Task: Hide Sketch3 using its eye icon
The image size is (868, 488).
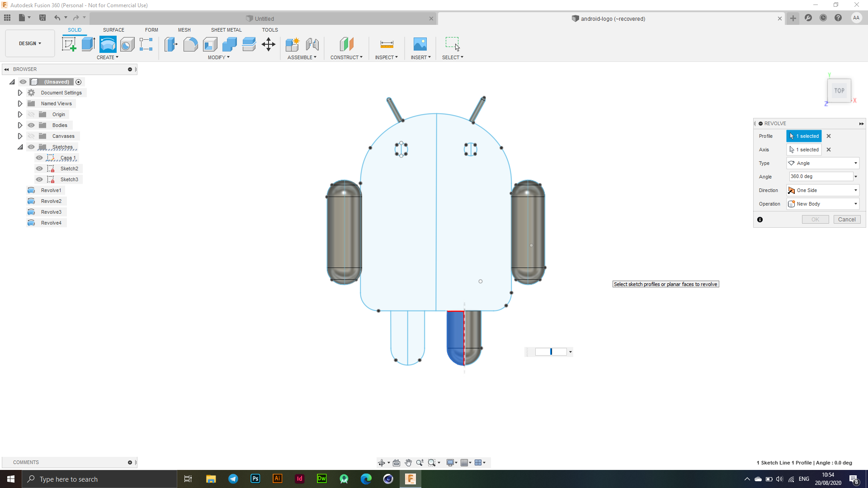Action: [x=39, y=179]
